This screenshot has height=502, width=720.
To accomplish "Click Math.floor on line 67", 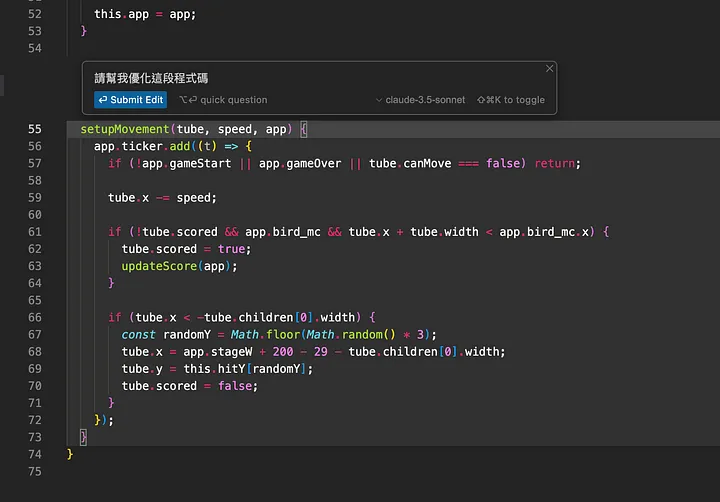I will point(265,334).
